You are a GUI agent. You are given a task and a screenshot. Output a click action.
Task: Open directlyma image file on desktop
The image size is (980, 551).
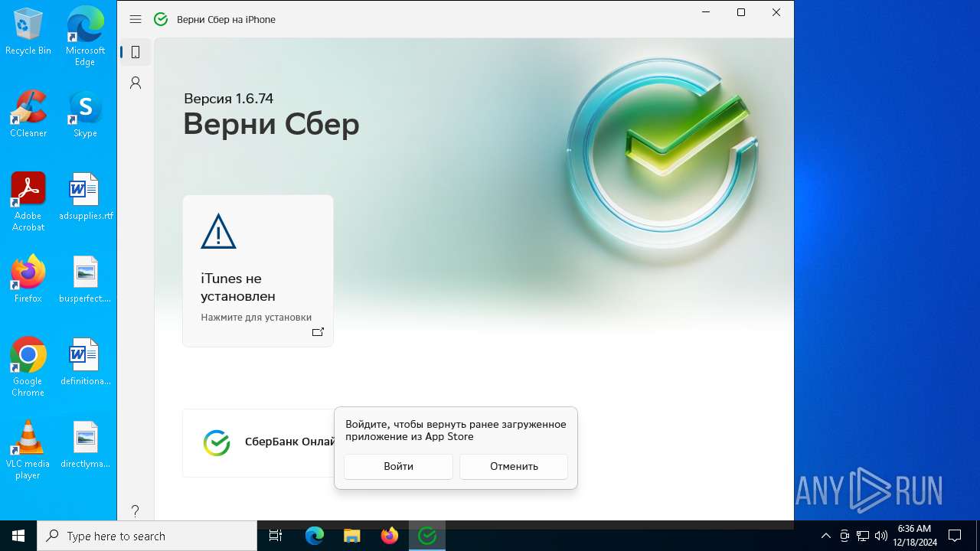85,445
